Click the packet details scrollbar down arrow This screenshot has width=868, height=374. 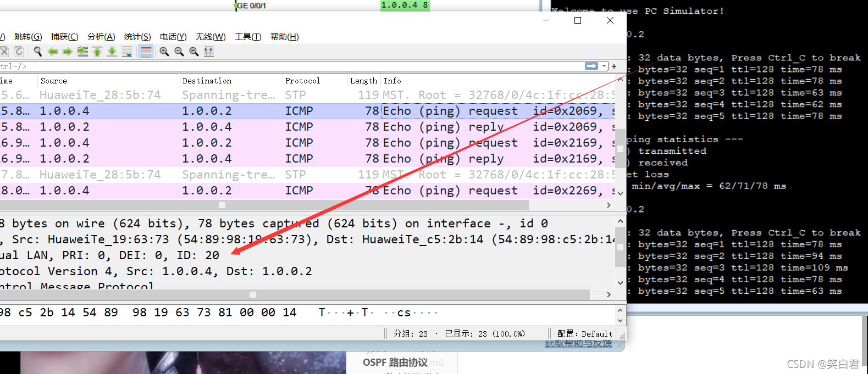coord(620,283)
